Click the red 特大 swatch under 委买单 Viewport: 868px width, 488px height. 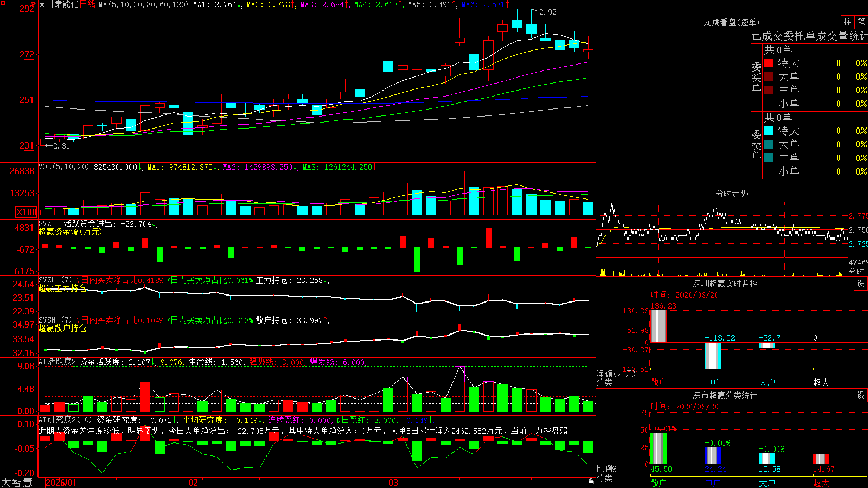[768, 63]
